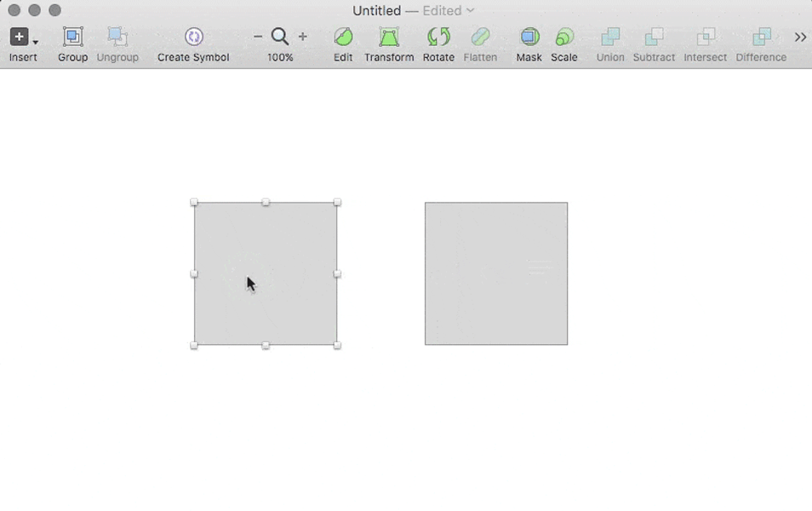Expand the overflow chevron at toolbar's right edge
The width and height of the screenshot is (812, 511).
coord(800,37)
